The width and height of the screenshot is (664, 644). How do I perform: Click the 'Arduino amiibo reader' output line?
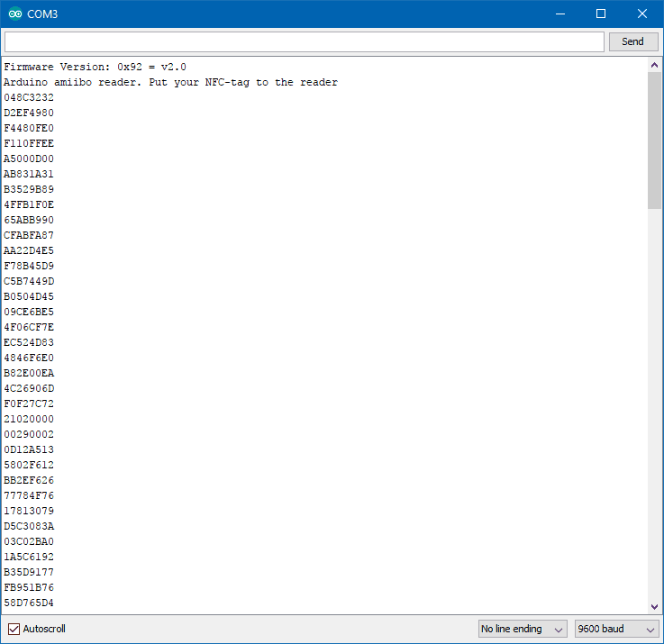pos(170,82)
